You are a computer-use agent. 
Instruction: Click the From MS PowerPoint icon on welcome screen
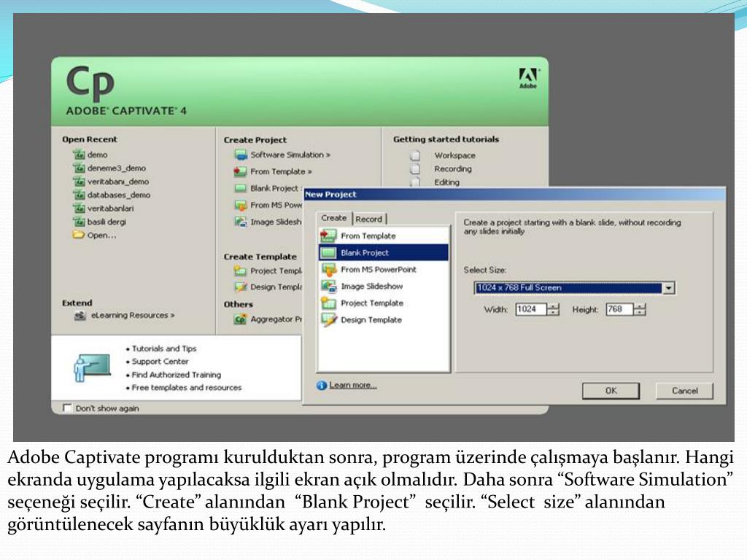pyautogui.click(x=241, y=205)
